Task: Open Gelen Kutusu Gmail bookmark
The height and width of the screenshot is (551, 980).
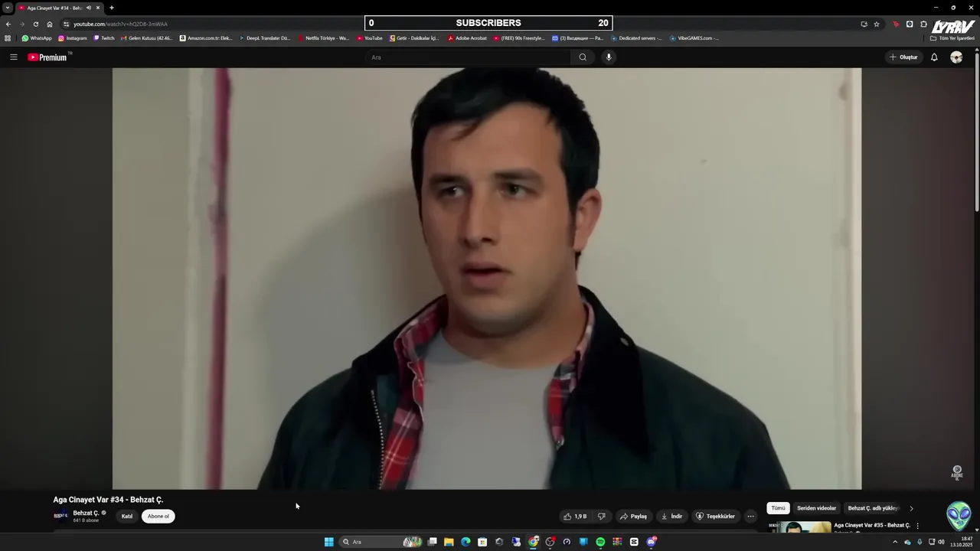Action: click(x=147, y=38)
